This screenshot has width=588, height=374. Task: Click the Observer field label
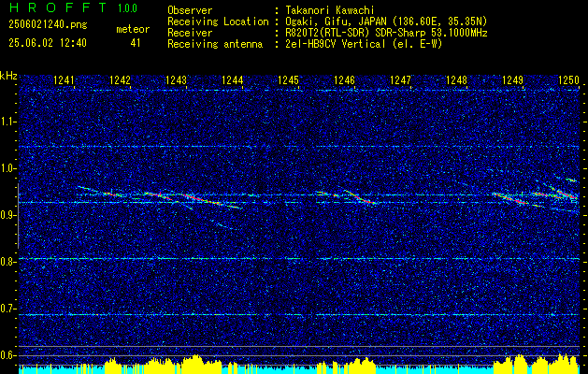[x=190, y=10]
